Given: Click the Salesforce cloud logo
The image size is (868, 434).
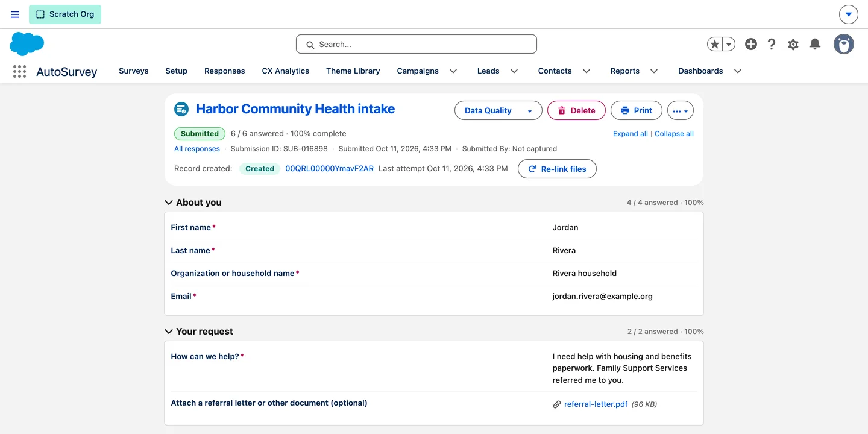Looking at the screenshot, I should [x=27, y=44].
